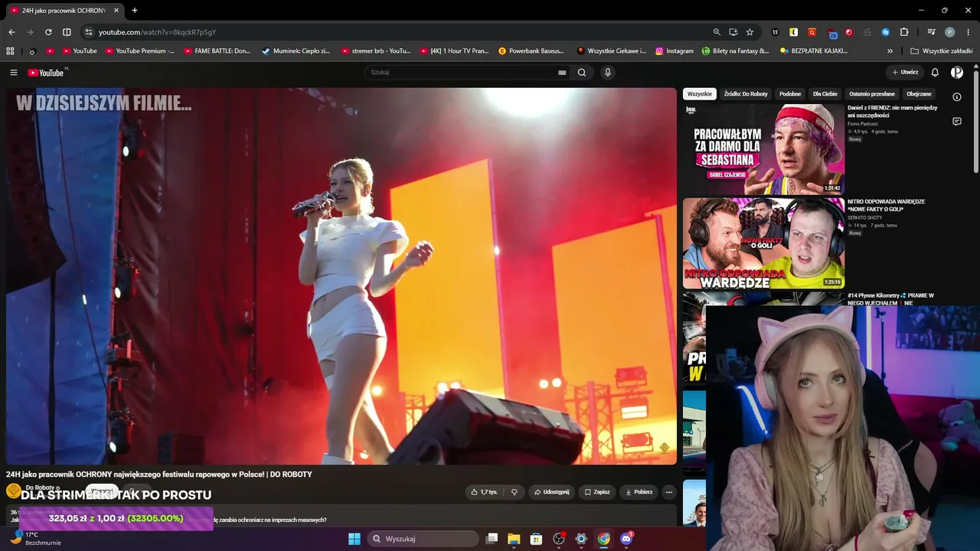The image size is (980, 551).
Task: Open the Chrome profile avatar
Action: [x=950, y=32]
